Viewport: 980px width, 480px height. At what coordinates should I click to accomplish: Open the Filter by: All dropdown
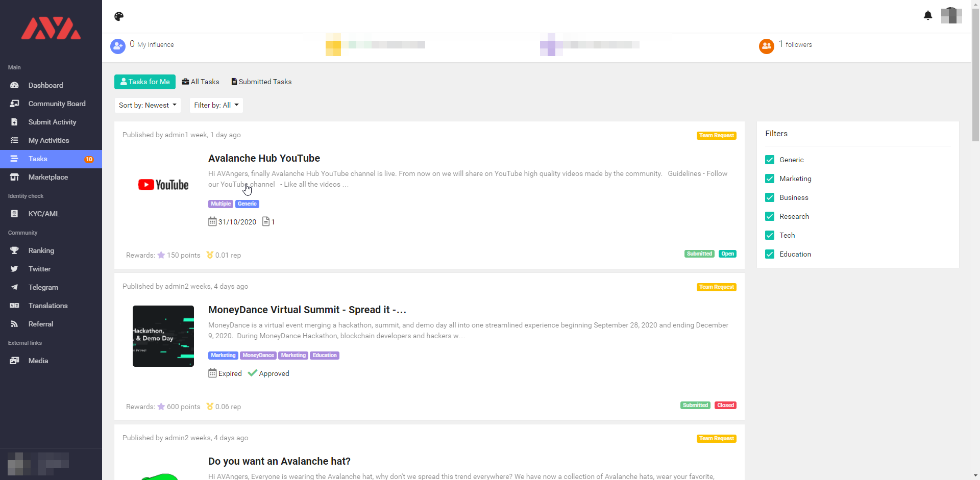click(216, 105)
